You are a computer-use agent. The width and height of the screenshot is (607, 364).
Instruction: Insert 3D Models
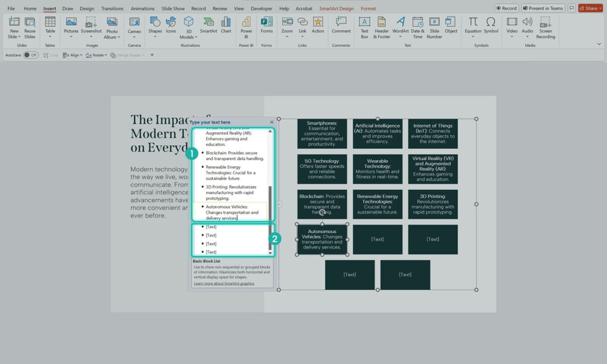pos(189,28)
